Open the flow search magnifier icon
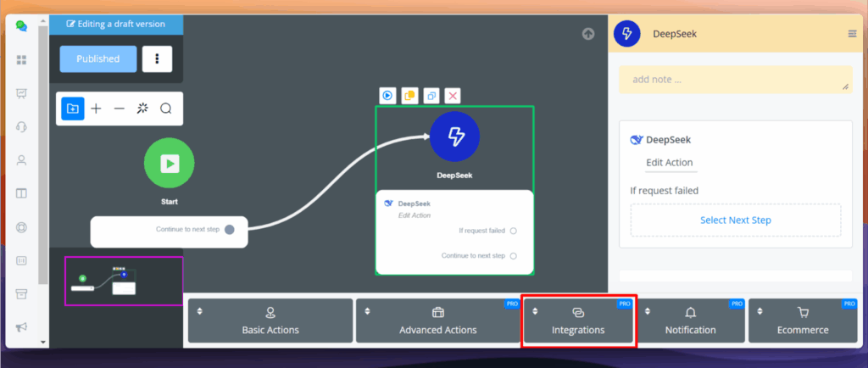 (x=166, y=109)
